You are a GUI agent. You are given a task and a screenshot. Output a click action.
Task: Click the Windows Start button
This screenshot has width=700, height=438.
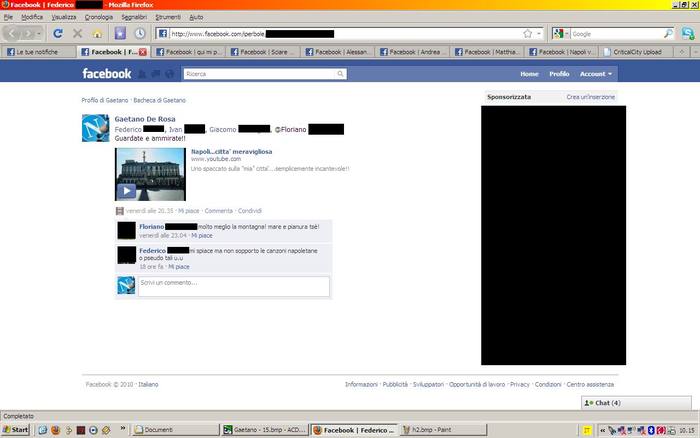pos(16,430)
